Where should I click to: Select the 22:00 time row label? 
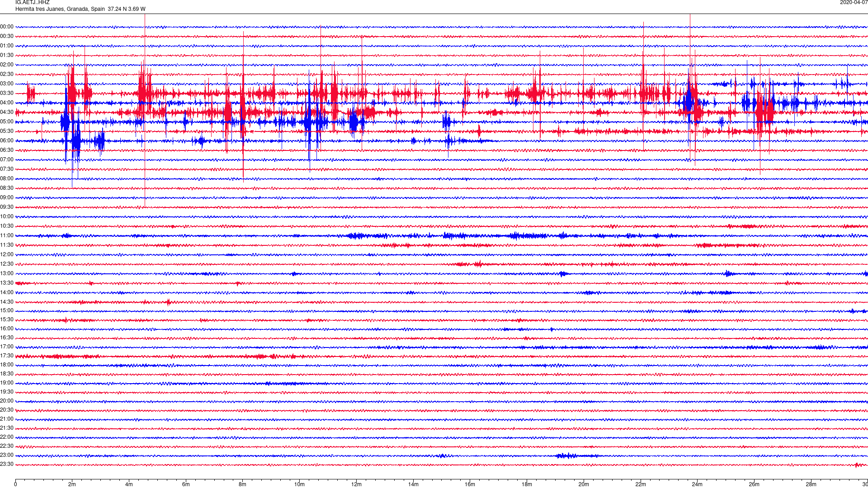[7, 437]
